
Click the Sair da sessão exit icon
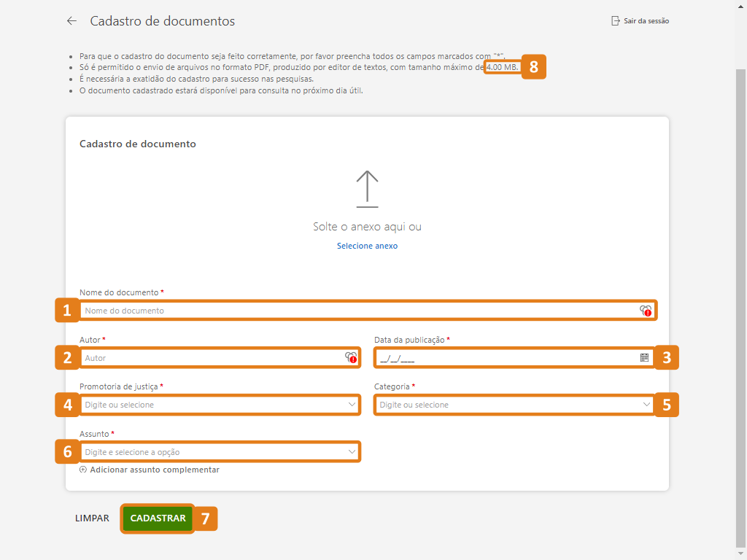[x=615, y=21]
